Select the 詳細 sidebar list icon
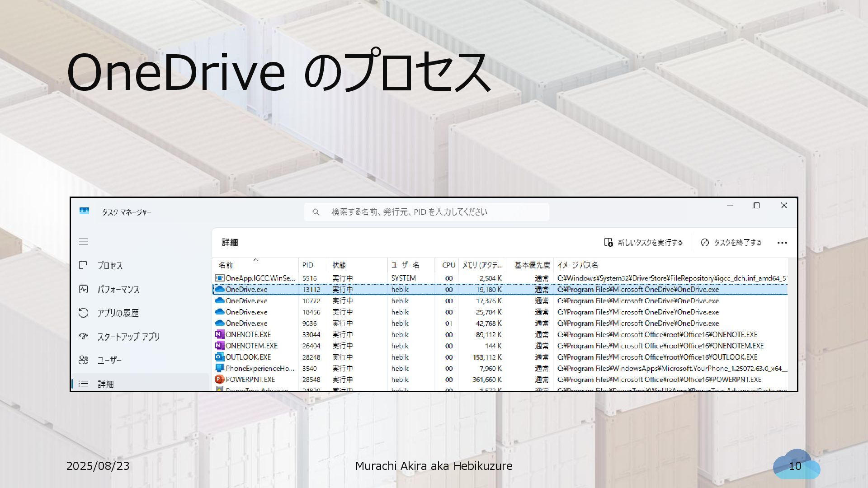This screenshot has width=868, height=488. 83,384
